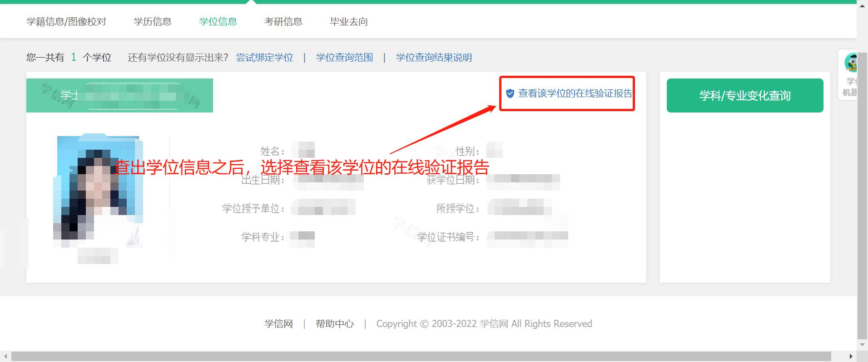Click the vertical scroll up arrow

[x=862, y=5]
